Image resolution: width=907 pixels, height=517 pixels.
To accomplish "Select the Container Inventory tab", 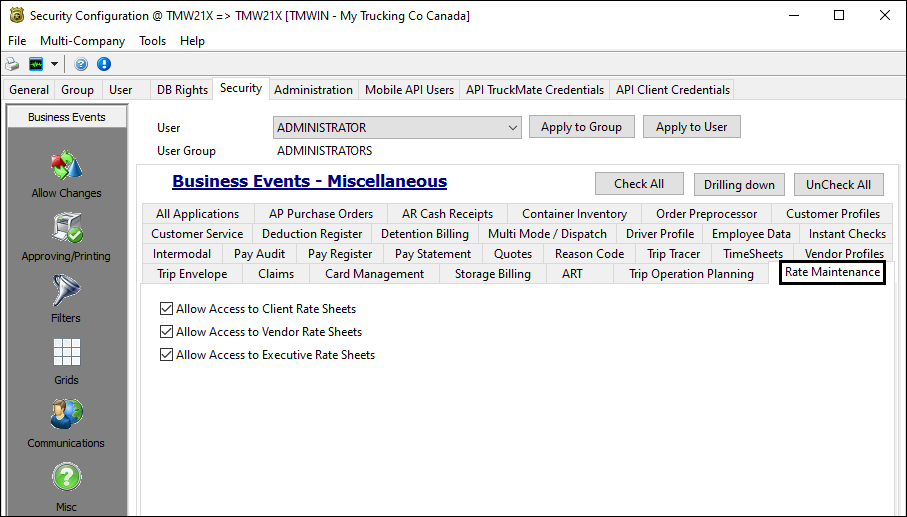I will click(x=574, y=213).
